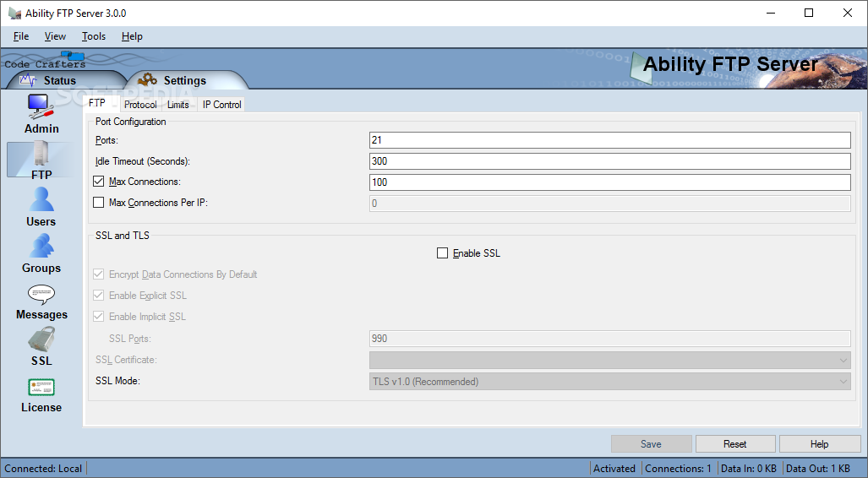Open the SSL padlock icon
Image resolution: width=868 pixels, height=478 pixels.
(x=41, y=339)
